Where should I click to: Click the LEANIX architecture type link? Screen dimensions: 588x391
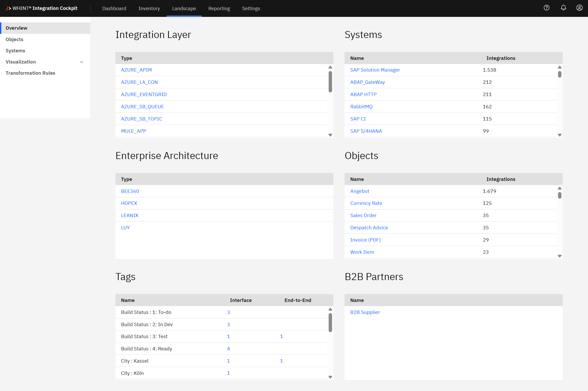[x=130, y=215]
